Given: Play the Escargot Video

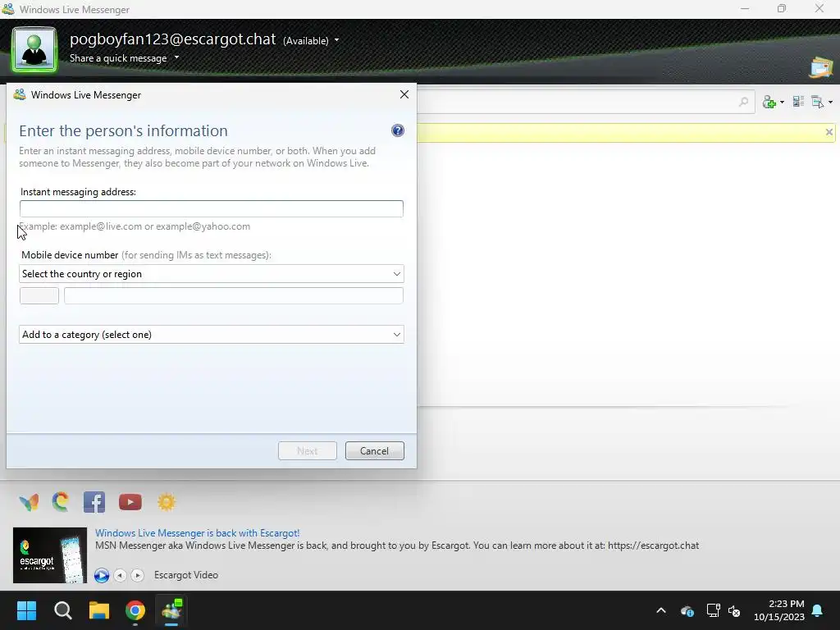Looking at the screenshot, I should tap(102, 575).
